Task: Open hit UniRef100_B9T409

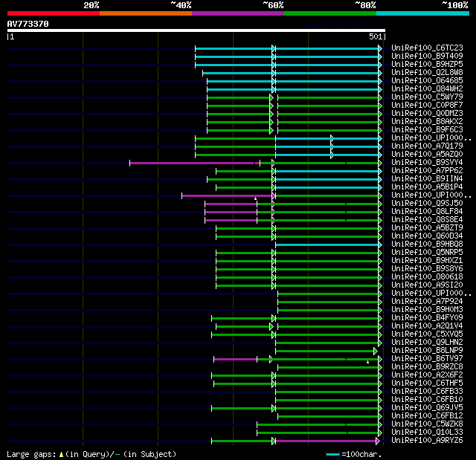Action: 427,56
